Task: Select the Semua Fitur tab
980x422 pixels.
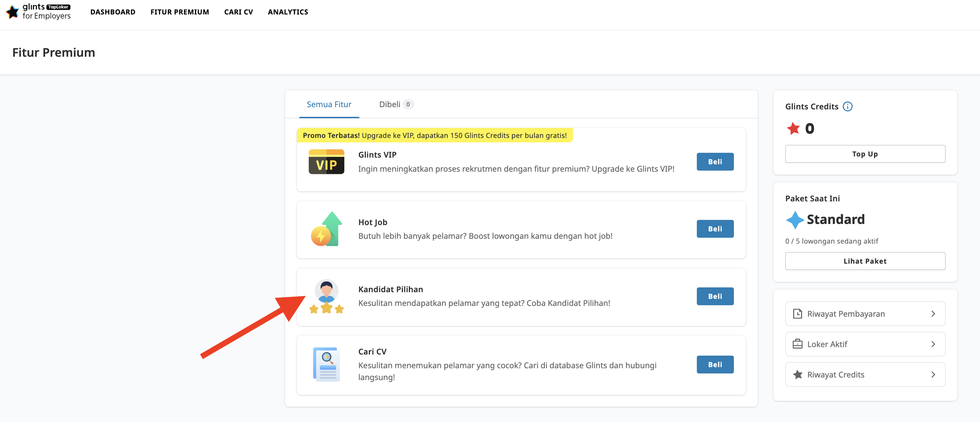Action: [329, 104]
